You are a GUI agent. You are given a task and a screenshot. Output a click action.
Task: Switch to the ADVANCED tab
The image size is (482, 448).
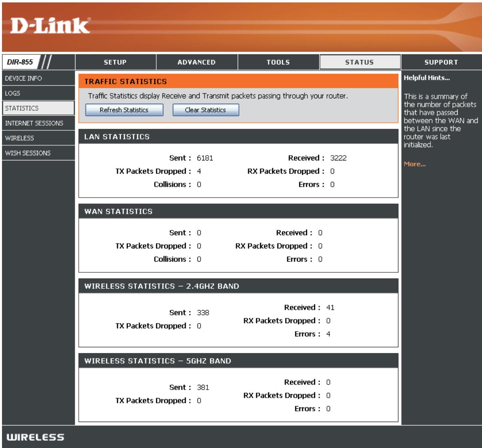(x=197, y=62)
